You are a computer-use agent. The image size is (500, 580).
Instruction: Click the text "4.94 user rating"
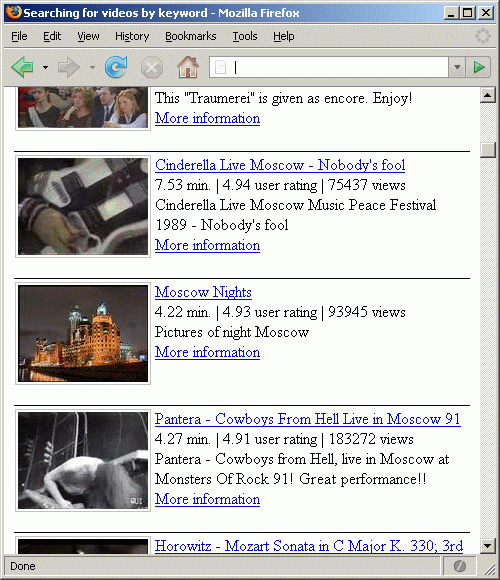click(270, 185)
